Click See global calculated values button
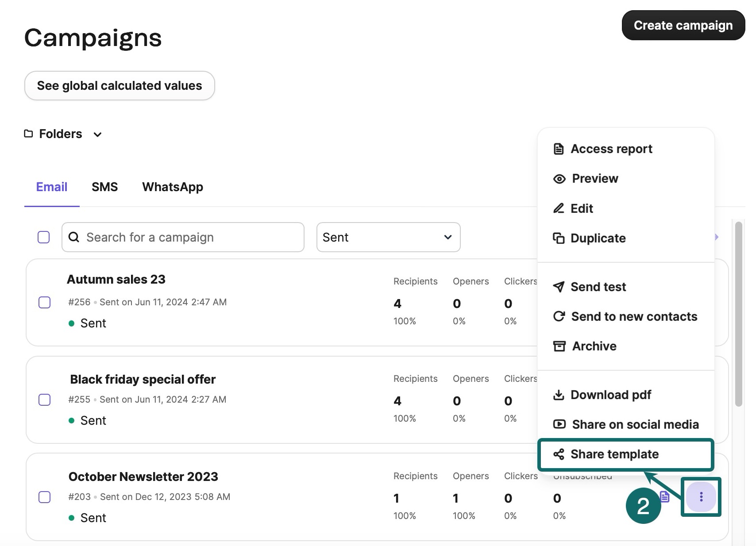The width and height of the screenshot is (756, 546). click(120, 86)
